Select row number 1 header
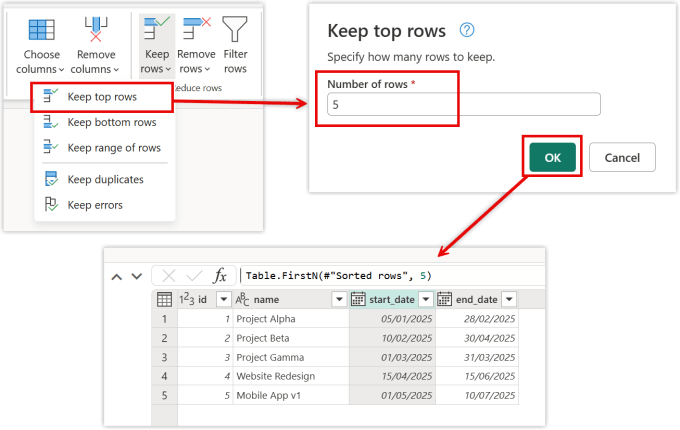The width and height of the screenshot is (680, 430). (164, 319)
